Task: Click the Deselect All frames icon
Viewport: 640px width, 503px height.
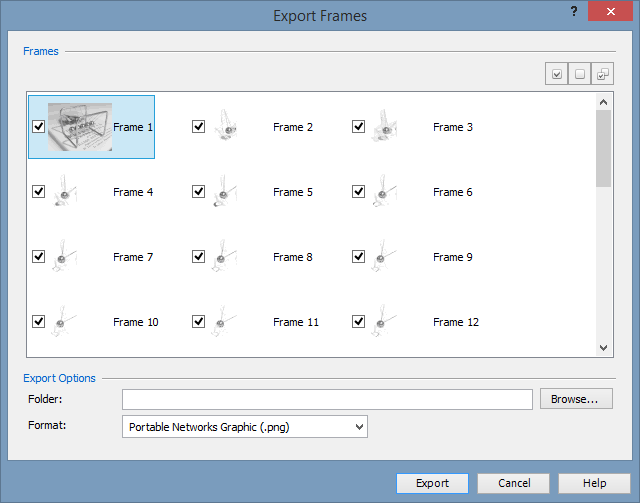Action: 580,74
